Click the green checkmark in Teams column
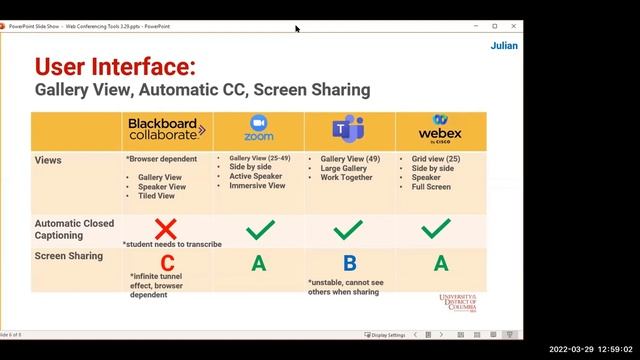The image size is (640, 360). click(348, 229)
